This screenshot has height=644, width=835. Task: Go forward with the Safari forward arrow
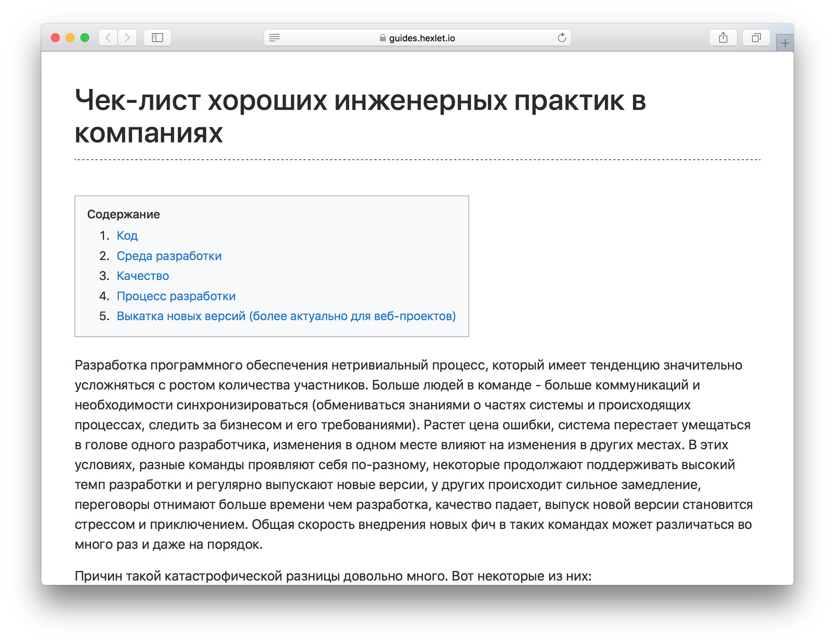[x=127, y=38]
